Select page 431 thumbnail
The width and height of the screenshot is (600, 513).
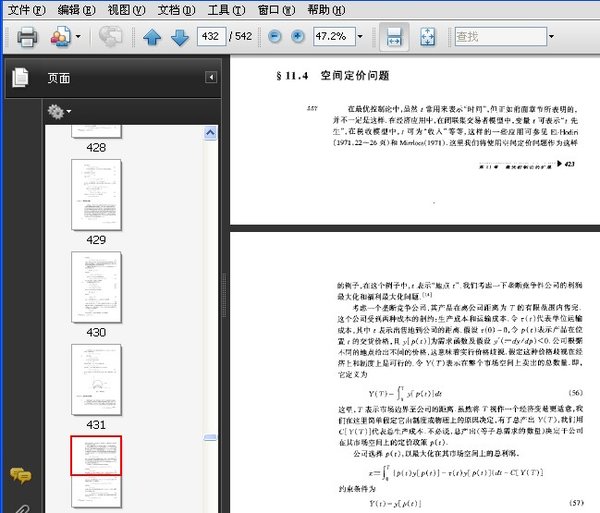coord(96,379)
